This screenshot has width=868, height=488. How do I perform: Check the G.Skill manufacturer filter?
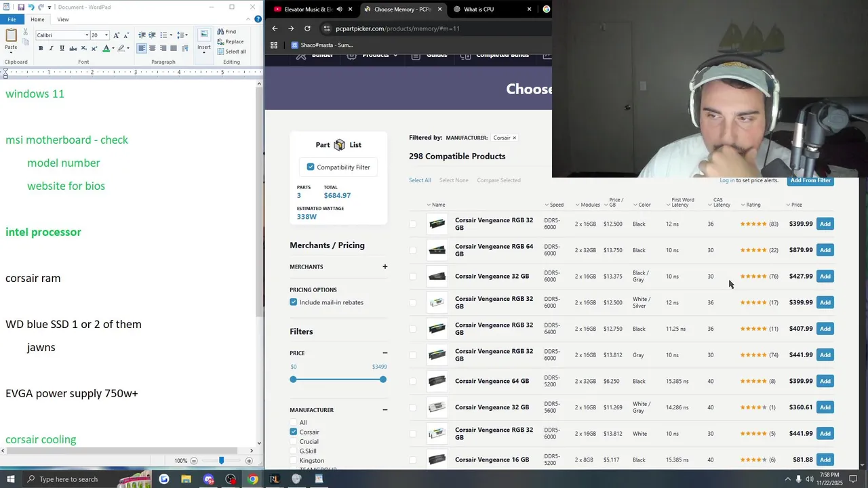(294, 451)
